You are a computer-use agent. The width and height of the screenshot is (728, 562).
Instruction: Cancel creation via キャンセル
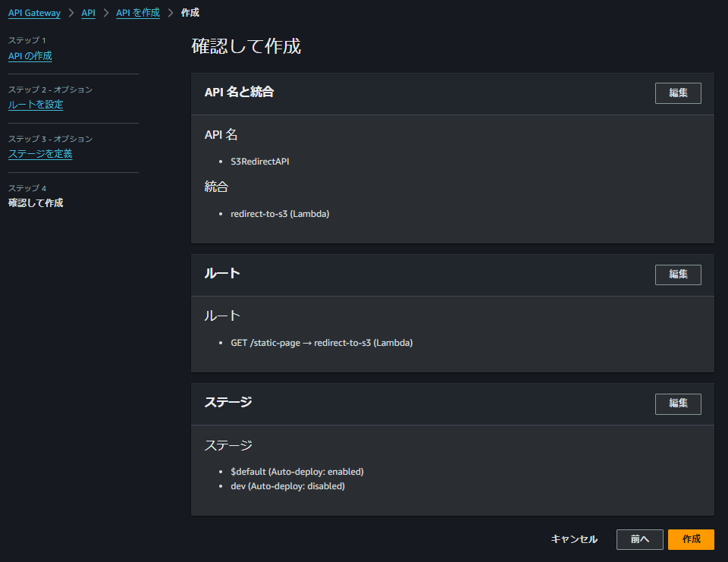[x=574, y=539]
